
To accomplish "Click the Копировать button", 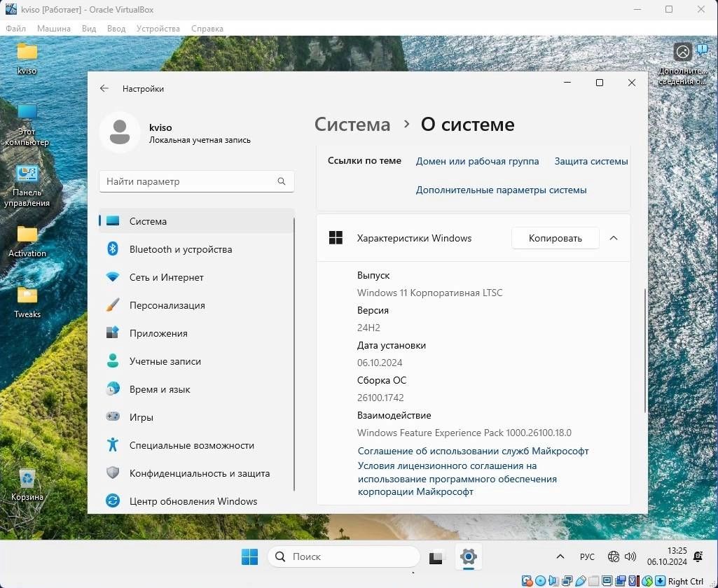I will [555, 238].
